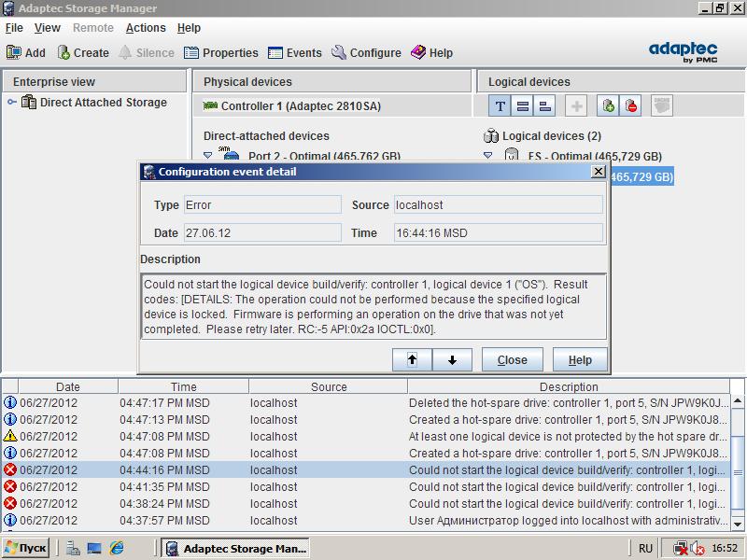The height and width of the screenshot is (560, 747).
Task: Open the Actions menu
Action: click(146, 28)
